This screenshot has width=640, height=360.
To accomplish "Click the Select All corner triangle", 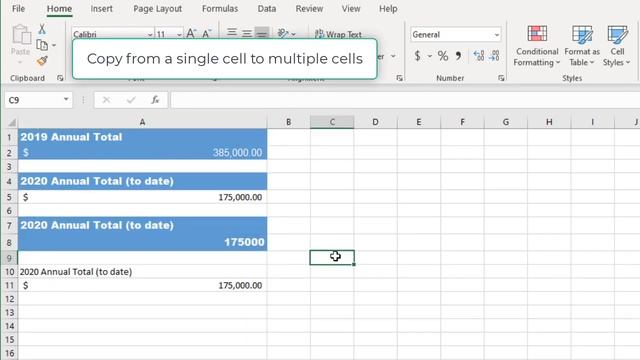I will click(x=12, y=122).
